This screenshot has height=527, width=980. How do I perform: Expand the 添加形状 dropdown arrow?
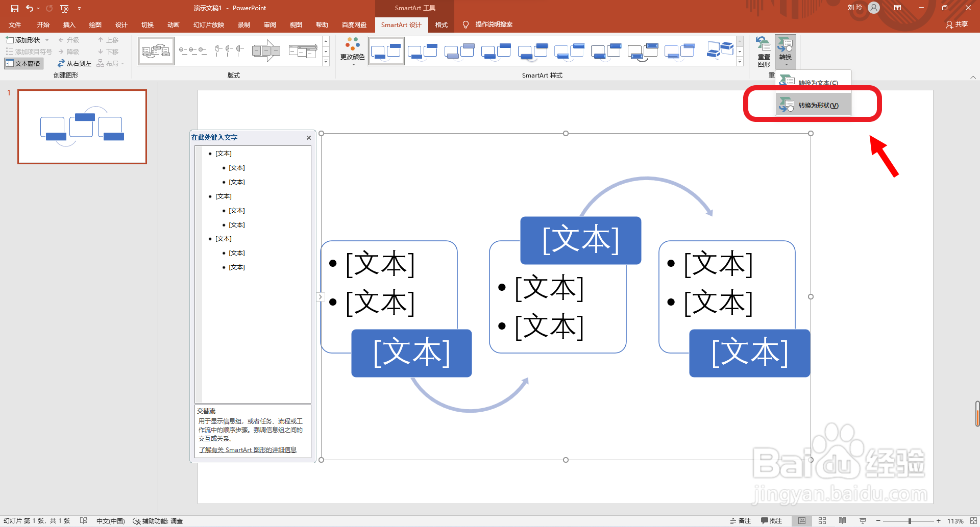tap(47, 40)
